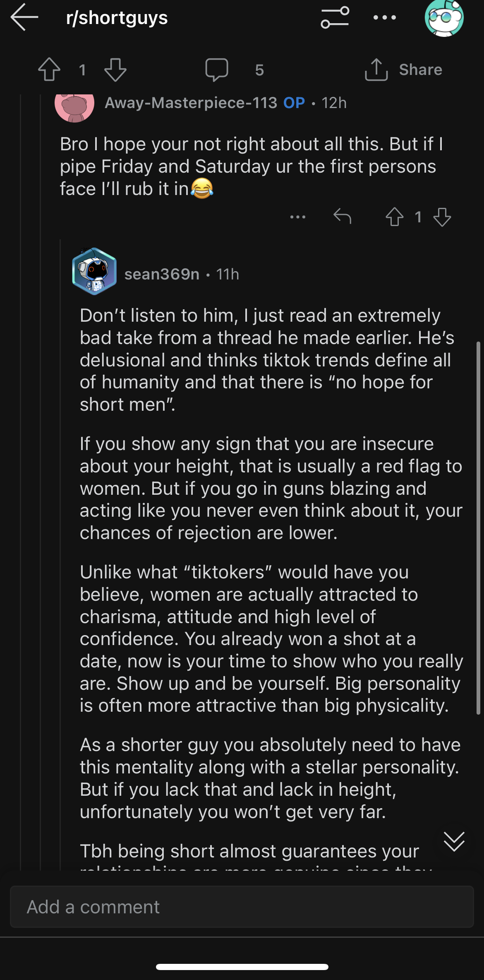Click the r/shortguys subreddit title

tap(117, 18)
